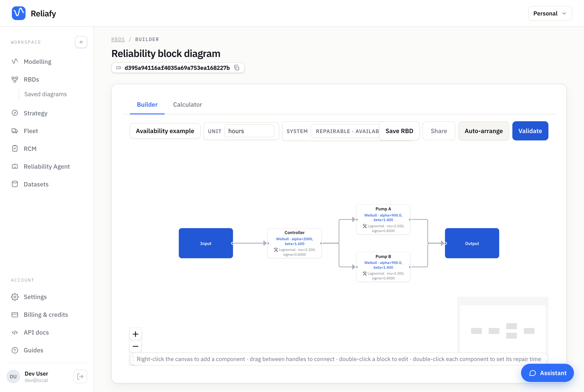Select the Builder tab
This screenshot has height=392, width=584.
coord(147,105)
